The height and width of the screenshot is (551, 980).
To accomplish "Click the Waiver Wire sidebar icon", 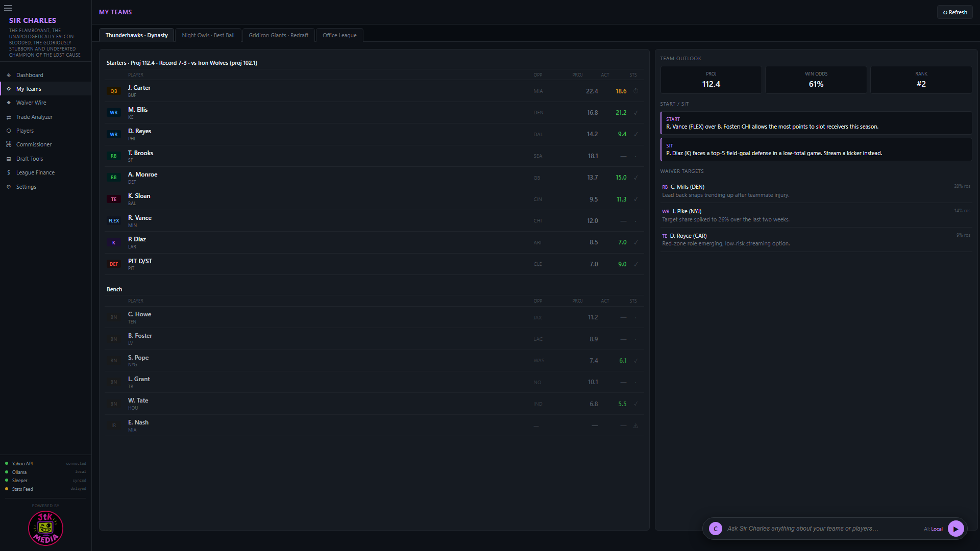I will (x=9, y=103).
